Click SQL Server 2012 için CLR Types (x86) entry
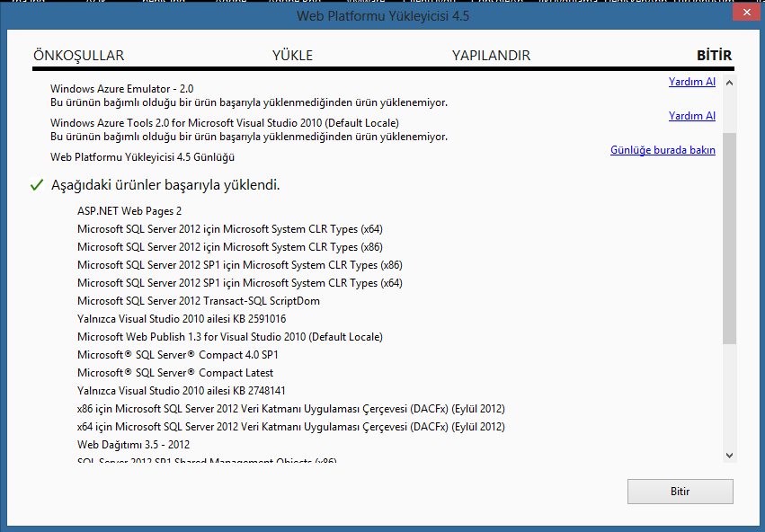This screenshot has width=765, height=532. tap(230, 247)
